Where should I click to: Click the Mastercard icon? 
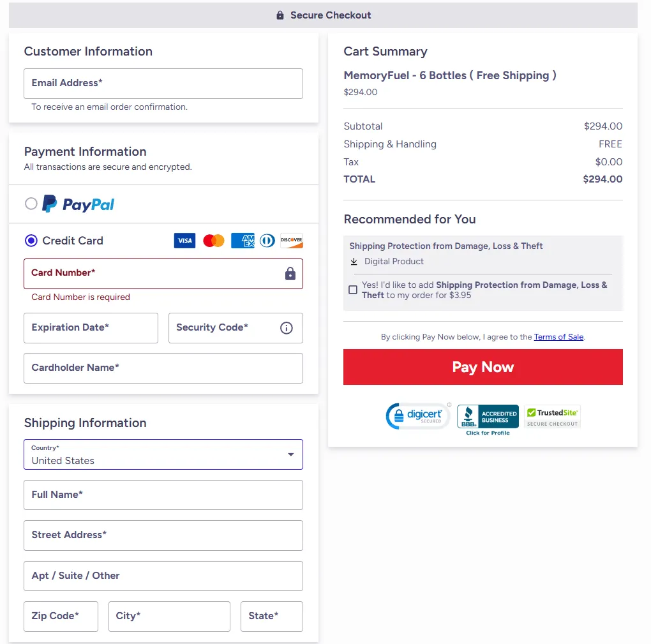pos(213,241)
